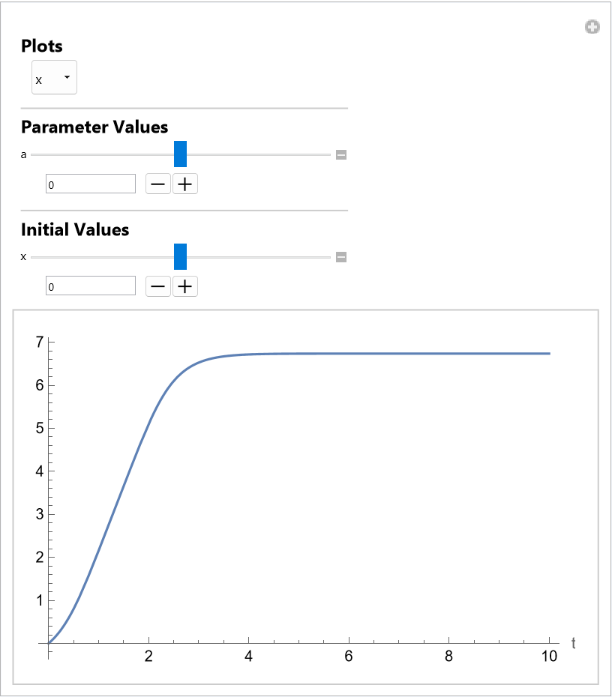
Task: Click the Plots section heading
Action: coord(42,46)
